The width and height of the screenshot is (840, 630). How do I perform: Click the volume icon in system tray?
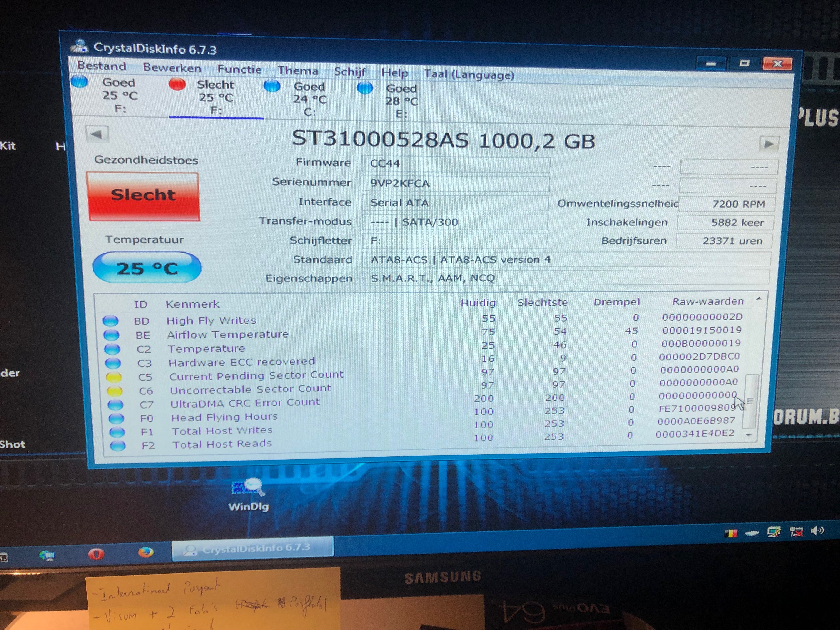tap(817, 530)
